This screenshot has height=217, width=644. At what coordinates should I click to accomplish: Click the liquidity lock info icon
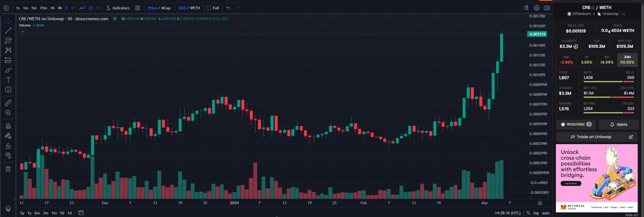575,46
